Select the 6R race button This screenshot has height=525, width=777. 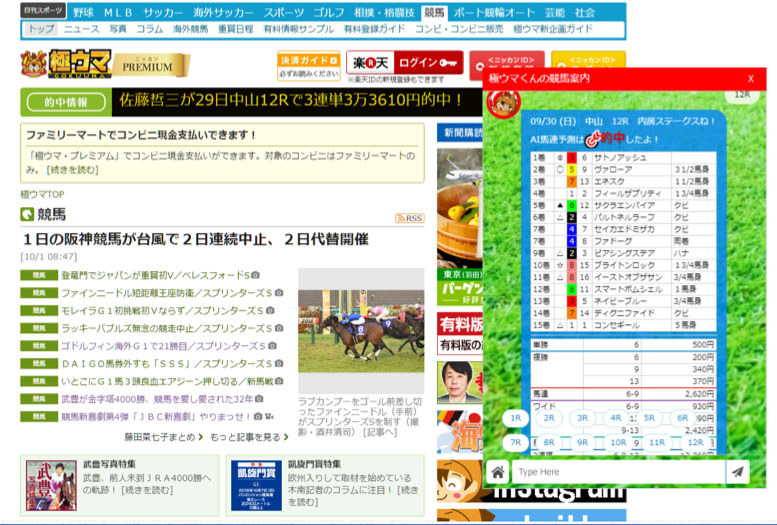[682, 418]
